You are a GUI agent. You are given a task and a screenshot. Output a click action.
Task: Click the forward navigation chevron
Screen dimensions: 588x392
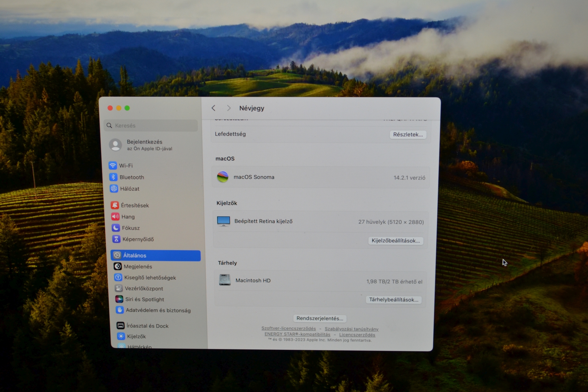pyautogui.click(x=229, y=108)
